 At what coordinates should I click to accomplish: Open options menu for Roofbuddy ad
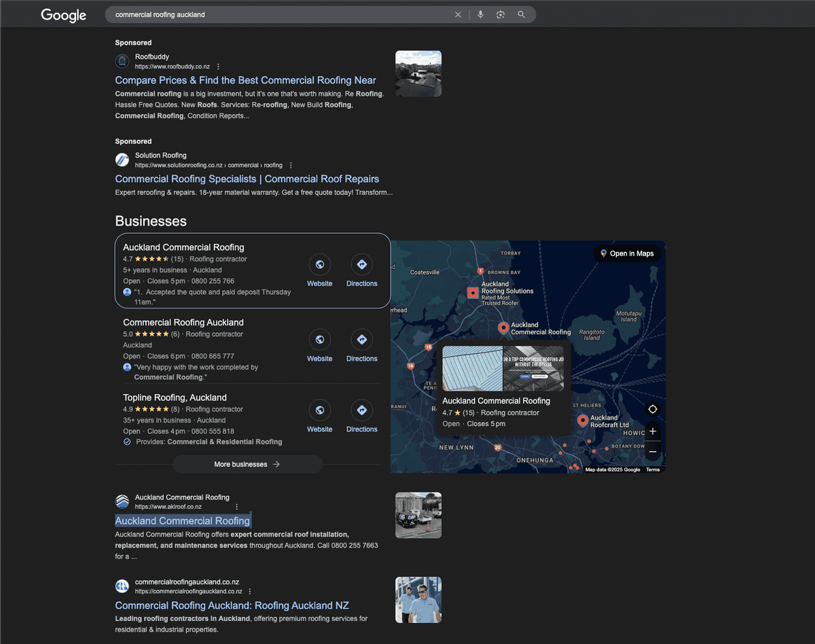(218, 67)
